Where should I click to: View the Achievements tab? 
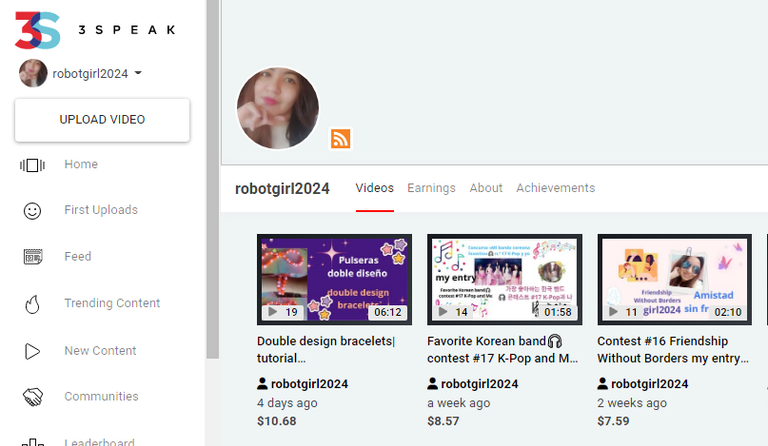coord(555,188)
